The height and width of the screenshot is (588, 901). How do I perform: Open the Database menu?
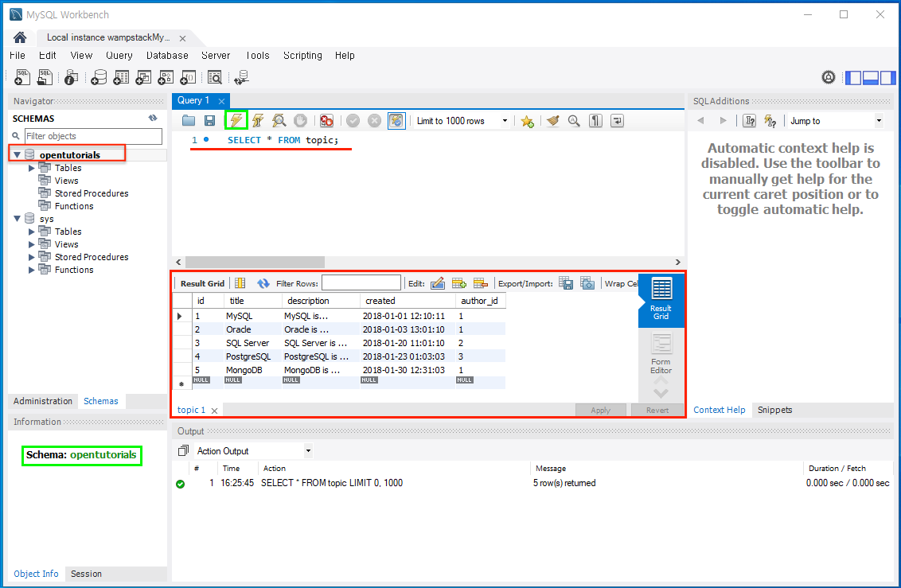click(x=167, y=56)
